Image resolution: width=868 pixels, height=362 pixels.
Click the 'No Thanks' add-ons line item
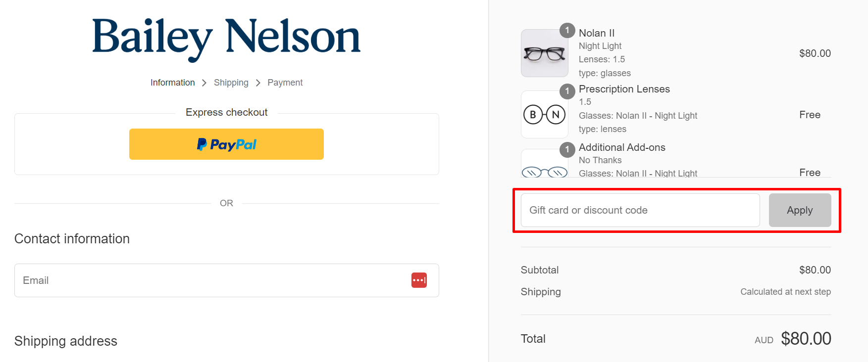click(x=600, y=160)
